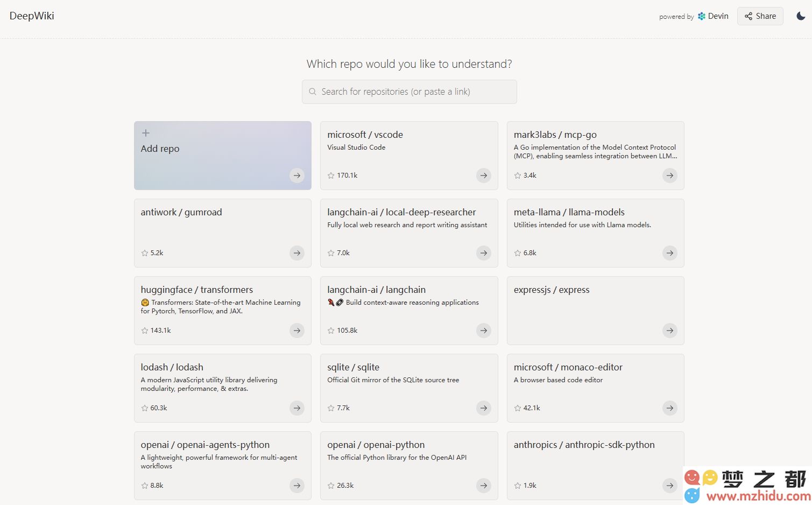The image size is (812, 505).
Task: Click star icon on antiwork / gumroad
Action: (x=144, y=253)
